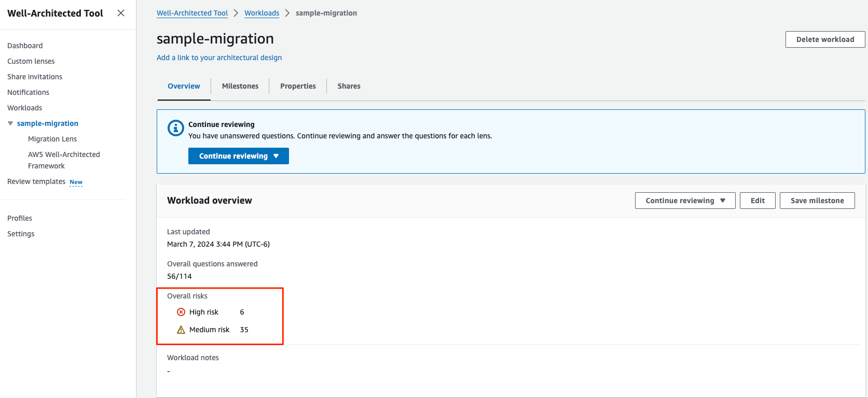The height and width of the screenshot is (398, 868).
Task: Click the 'You have unanswered questions' message
Action: [340, 136]
